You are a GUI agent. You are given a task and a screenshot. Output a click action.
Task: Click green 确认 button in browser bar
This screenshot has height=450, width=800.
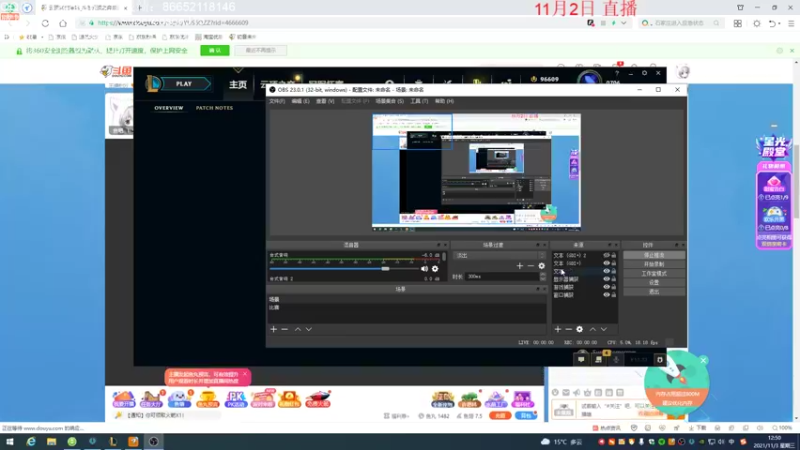point(215,51)
